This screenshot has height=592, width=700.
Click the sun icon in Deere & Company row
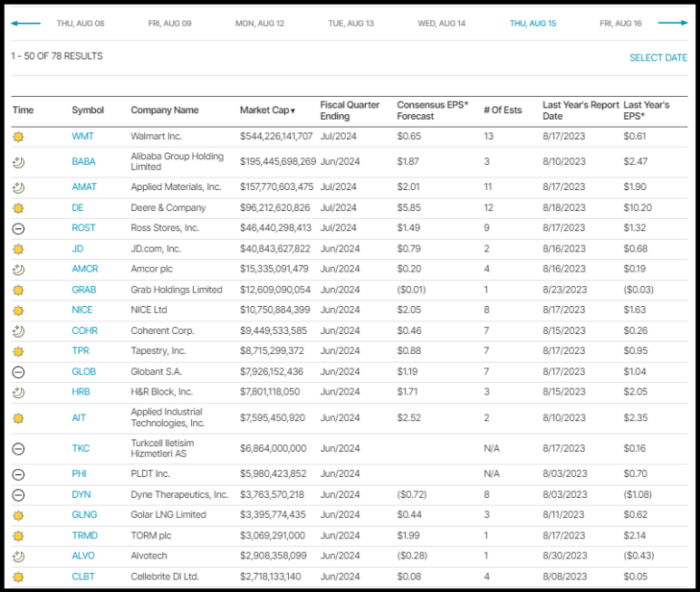tap(18, 208)
